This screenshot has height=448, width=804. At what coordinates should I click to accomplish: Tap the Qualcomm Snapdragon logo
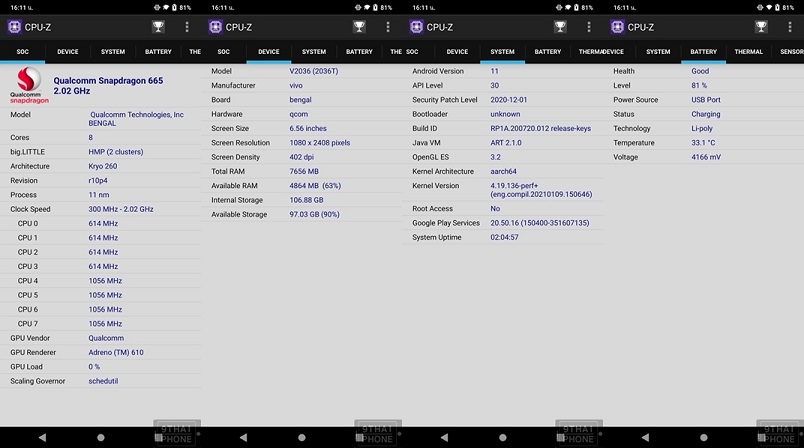click(x=27, y=85)
